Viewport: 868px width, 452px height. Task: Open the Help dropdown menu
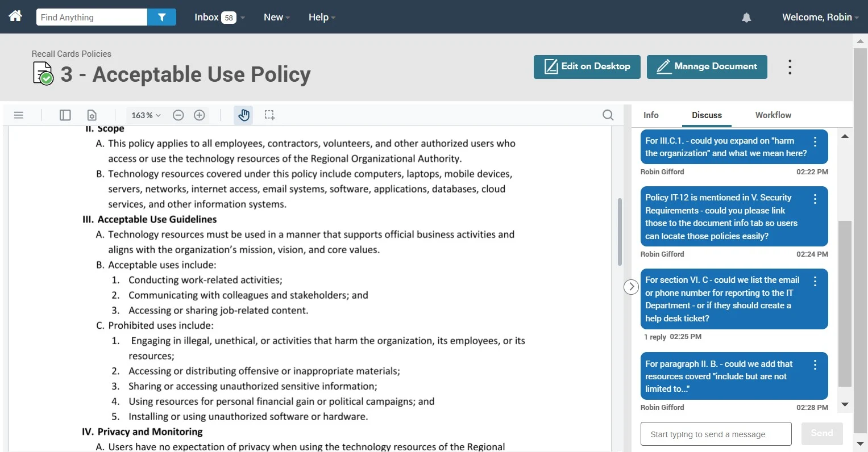(322, 17)
